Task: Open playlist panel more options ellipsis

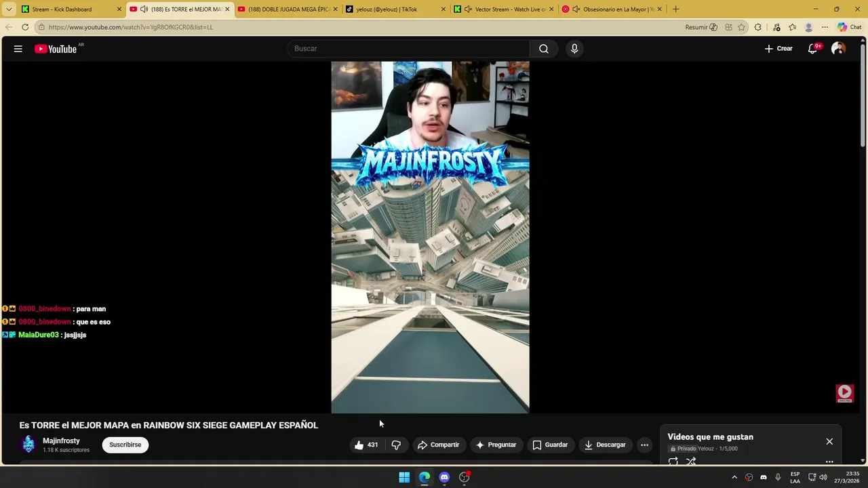Action: [x=829, y=461]
